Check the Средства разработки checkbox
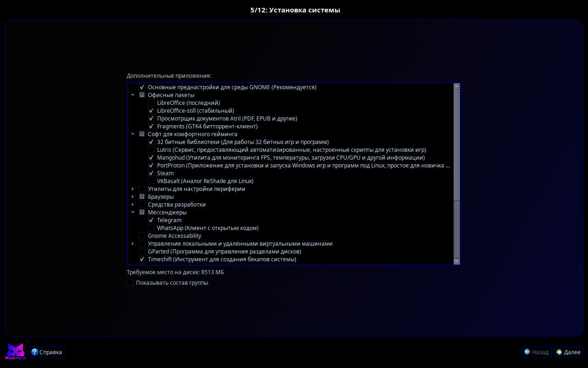The width and height of the screenshot is (588, 368). coord(142,205)
